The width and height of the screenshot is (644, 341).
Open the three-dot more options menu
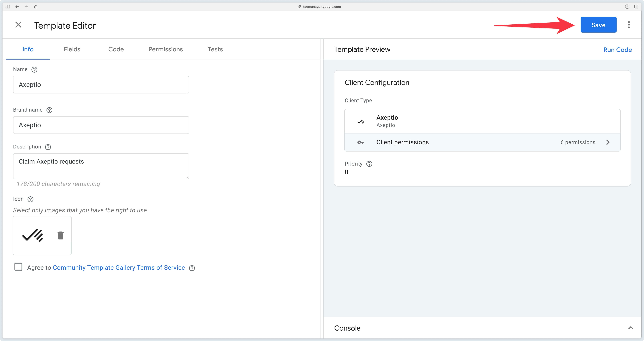629,25
